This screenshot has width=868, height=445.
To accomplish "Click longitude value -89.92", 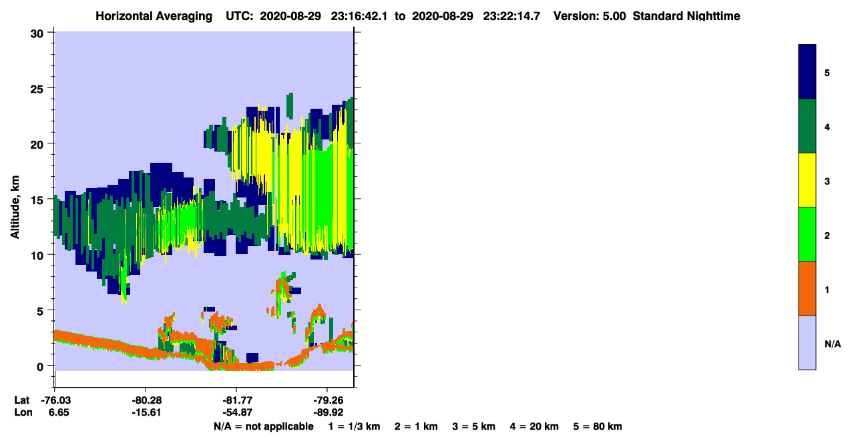I will click(327, 412).
